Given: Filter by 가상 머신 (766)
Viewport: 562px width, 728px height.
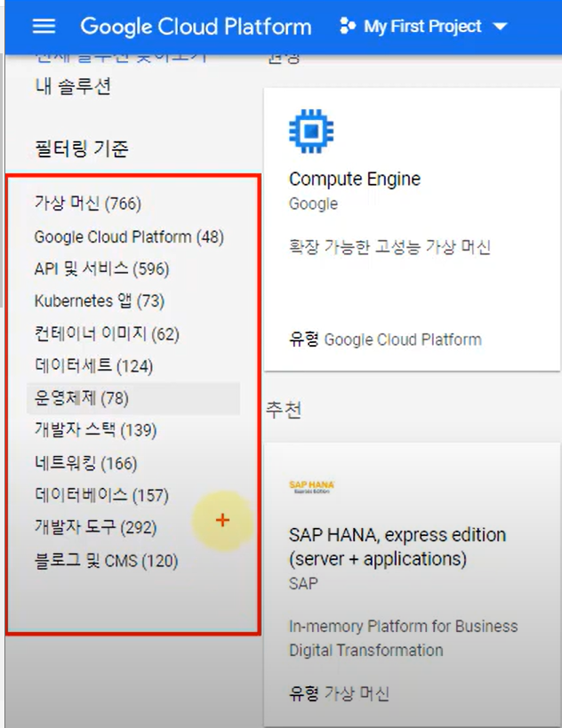Looking at the screenshot, I should tap(88, 204).
